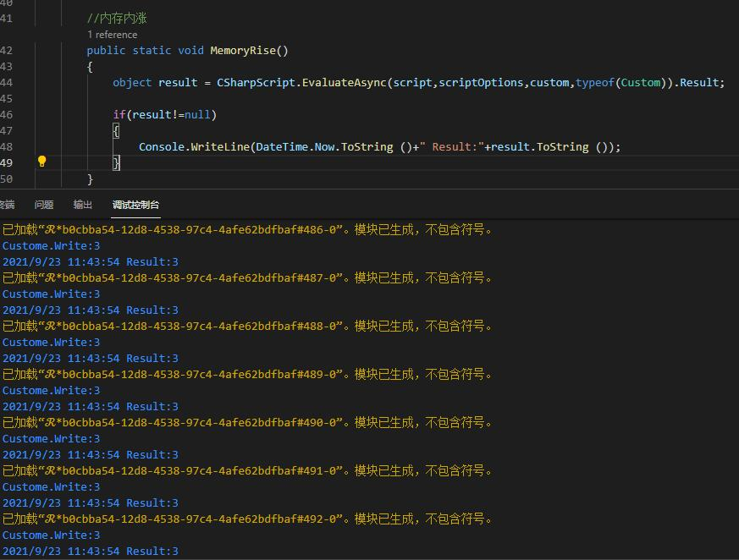
Task: Click line number 44 in gutter
Action: [7, 82]
